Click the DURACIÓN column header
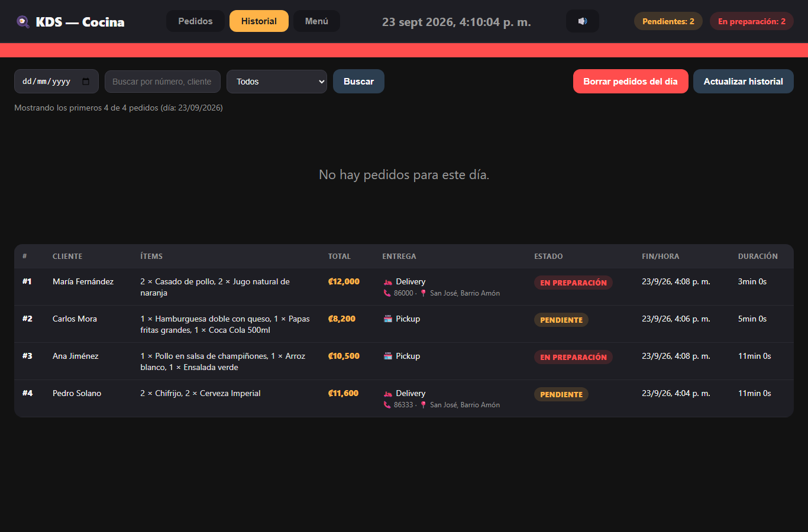 (758, 257)
